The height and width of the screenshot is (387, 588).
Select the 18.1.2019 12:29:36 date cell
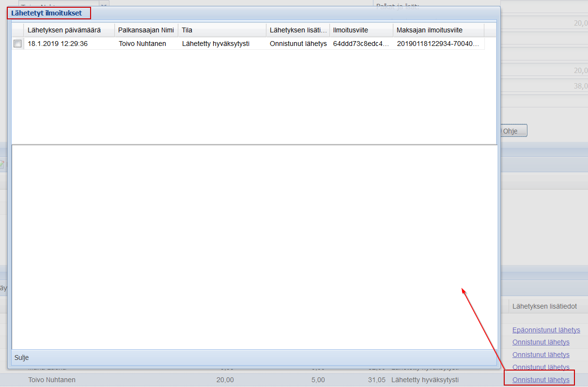tap(57, 44)
